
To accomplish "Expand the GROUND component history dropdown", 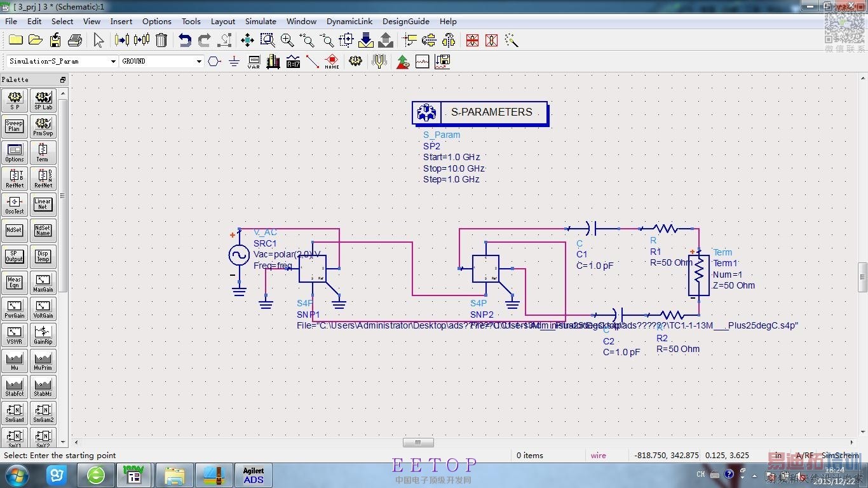I will click(x=199, y=62).
